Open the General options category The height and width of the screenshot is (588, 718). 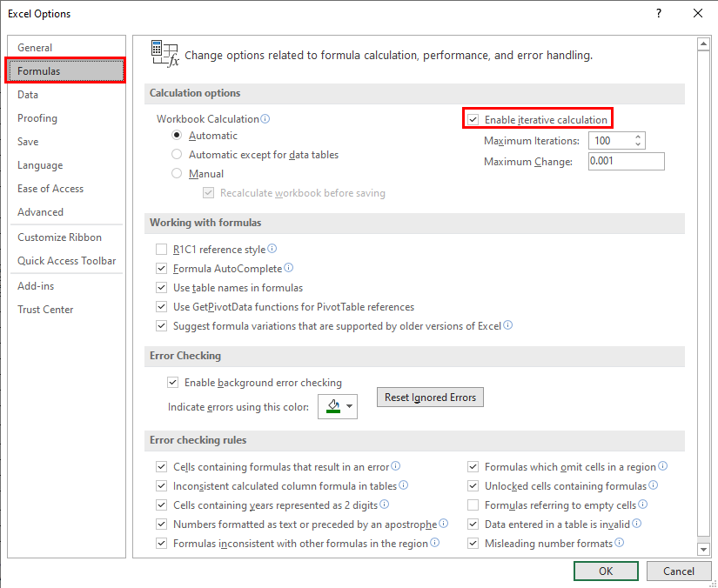[66, 48]
